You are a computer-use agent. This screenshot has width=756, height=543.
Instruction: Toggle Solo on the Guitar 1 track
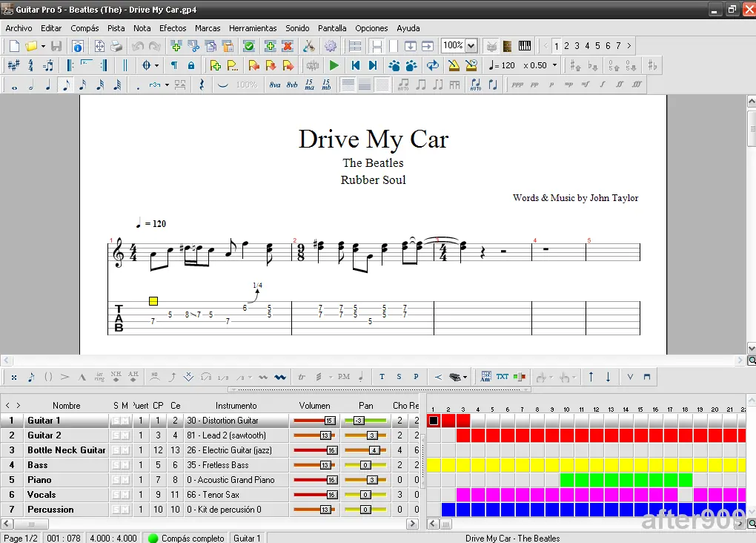(116, 421)
